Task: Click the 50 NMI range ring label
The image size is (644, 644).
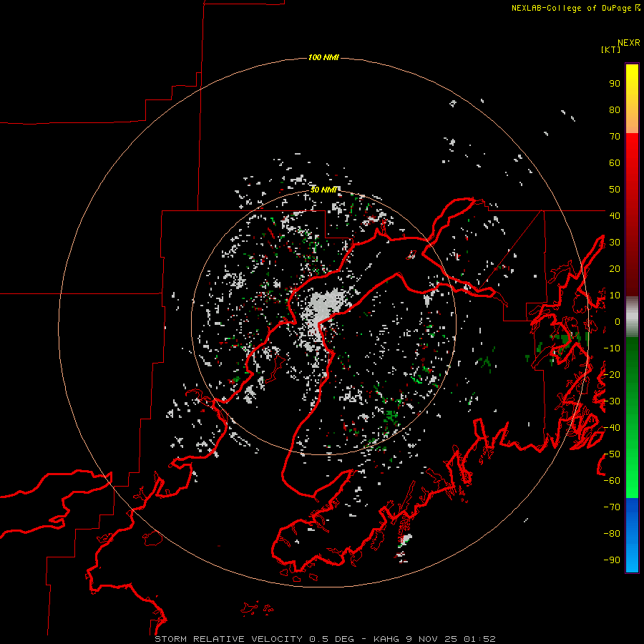Action: [323, 190]
